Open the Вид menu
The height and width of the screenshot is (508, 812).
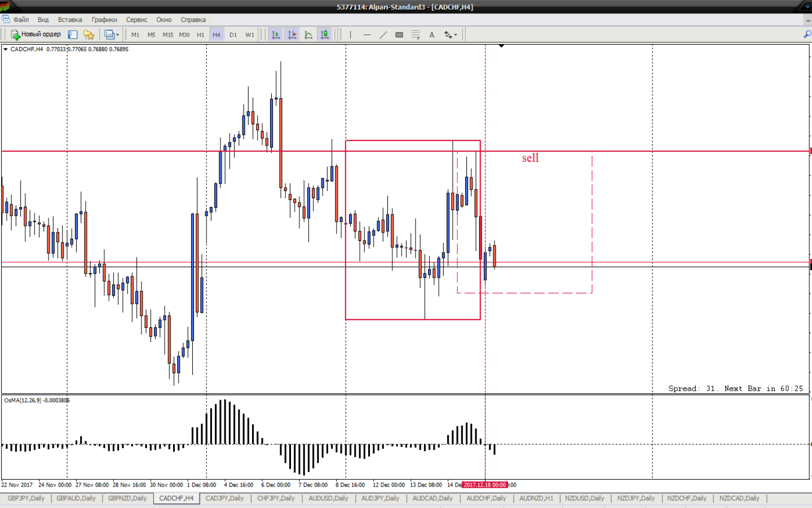tap(43, 20)
